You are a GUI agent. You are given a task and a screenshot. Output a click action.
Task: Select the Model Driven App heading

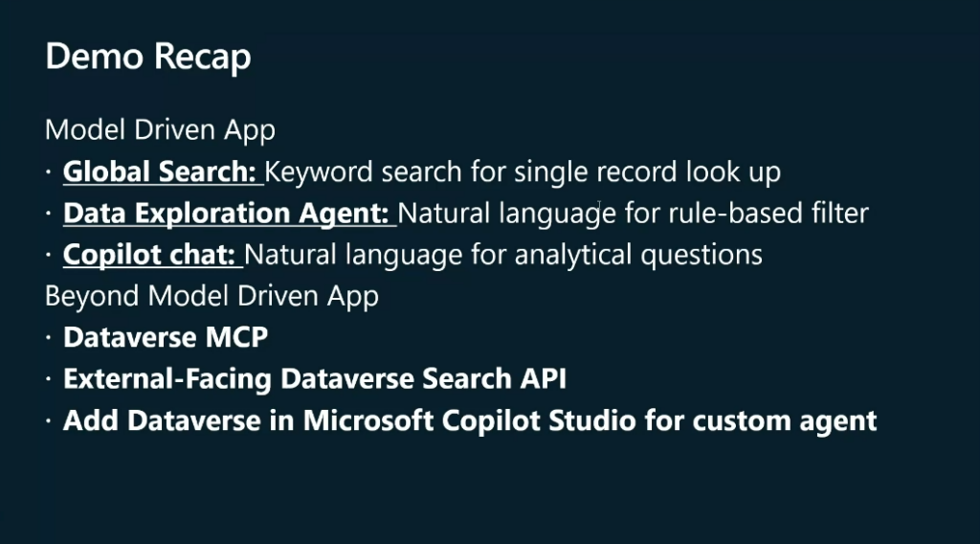pos(160,130)
